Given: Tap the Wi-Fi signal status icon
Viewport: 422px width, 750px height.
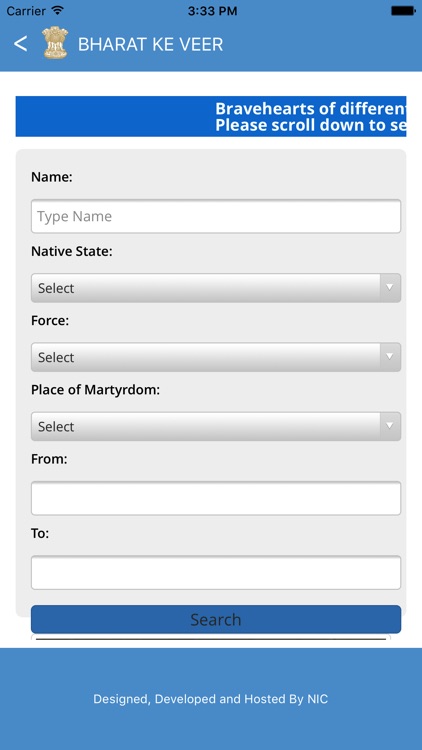Looking at the screenshot, I should click(x=58, y=10).
